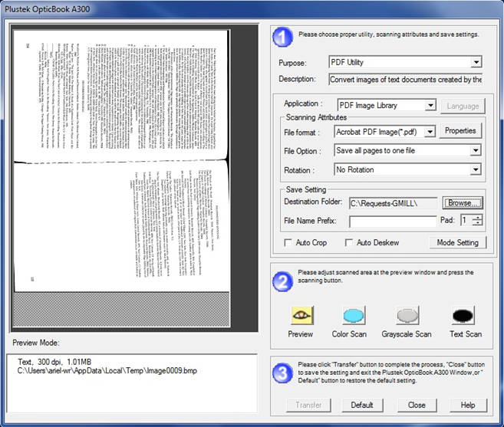Click Browse to choose destination folder
Screen dimensions: 504x427
(x=463, y=202)
